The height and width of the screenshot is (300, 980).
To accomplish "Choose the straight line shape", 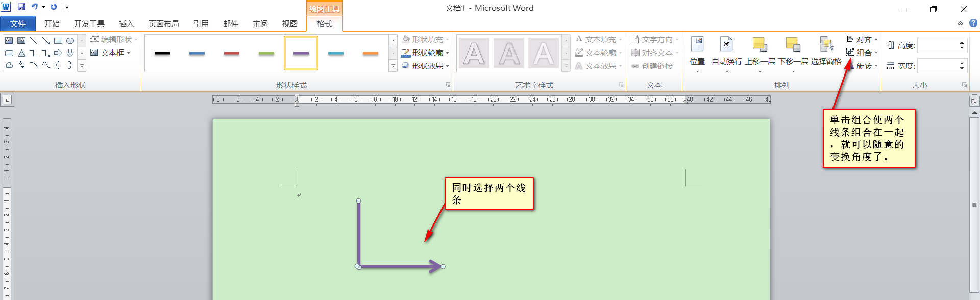I will click(x=34, y=40).
